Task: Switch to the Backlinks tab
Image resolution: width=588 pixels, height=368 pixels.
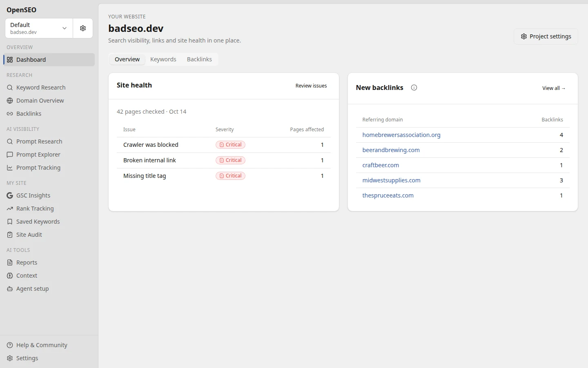Action: coord(199,59)
